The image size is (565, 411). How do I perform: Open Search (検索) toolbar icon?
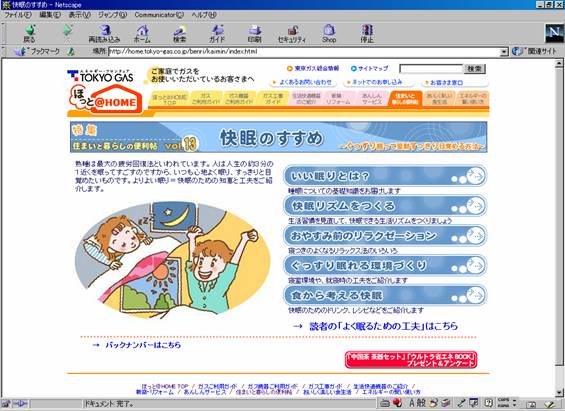pos(179,33)
